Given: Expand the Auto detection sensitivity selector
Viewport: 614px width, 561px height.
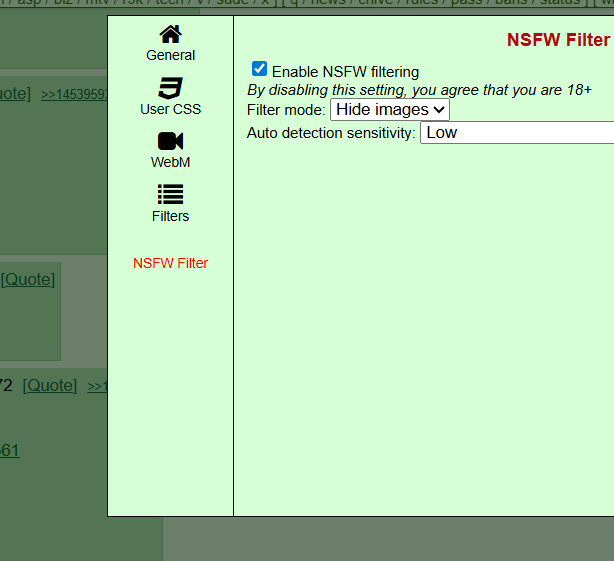Looking at the screenshot, I should (x=516, y=132).
